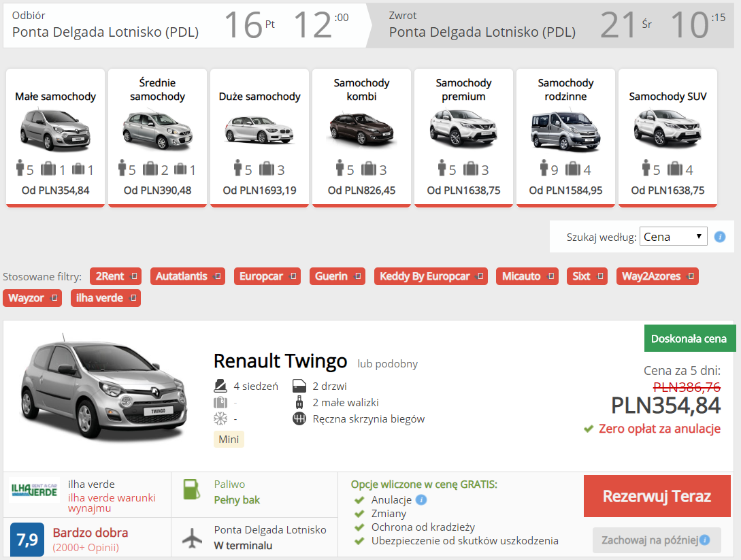Click the manual gearbox icon
Image resolution: width=741 pixels, height=560 pixels.
tap(299, 418)
